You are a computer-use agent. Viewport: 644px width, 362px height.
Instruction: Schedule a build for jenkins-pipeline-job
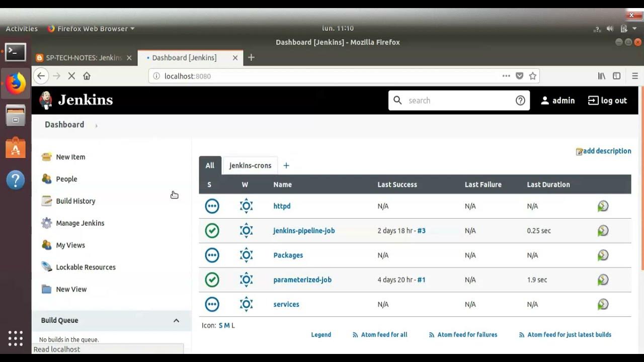click(x=603, y=231)
